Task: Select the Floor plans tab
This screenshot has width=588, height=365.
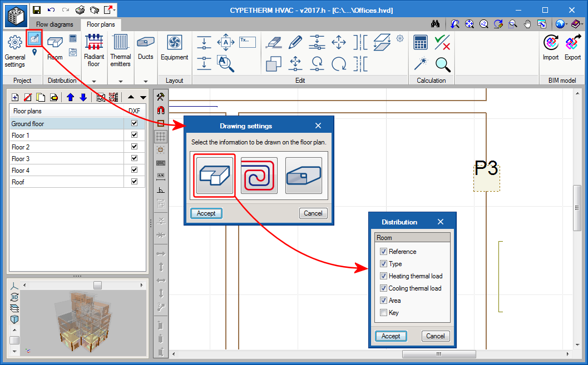Action: click(x=101, y=24)
